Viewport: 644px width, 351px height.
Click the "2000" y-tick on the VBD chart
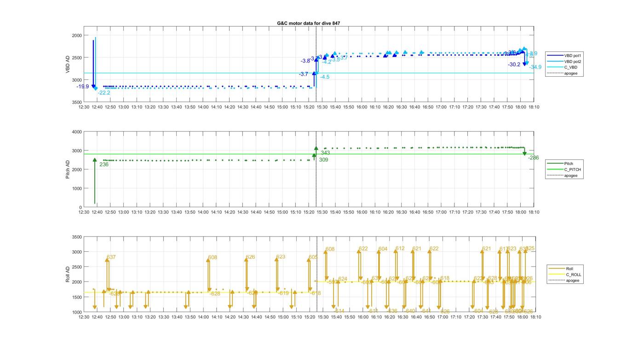coord(77,35)
